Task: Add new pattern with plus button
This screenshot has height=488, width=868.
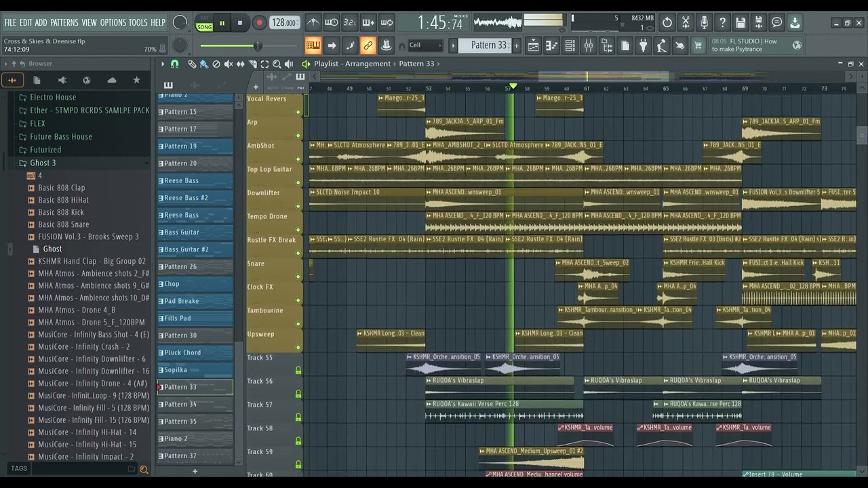Action: pyautogui.click(x=516, y=45)
